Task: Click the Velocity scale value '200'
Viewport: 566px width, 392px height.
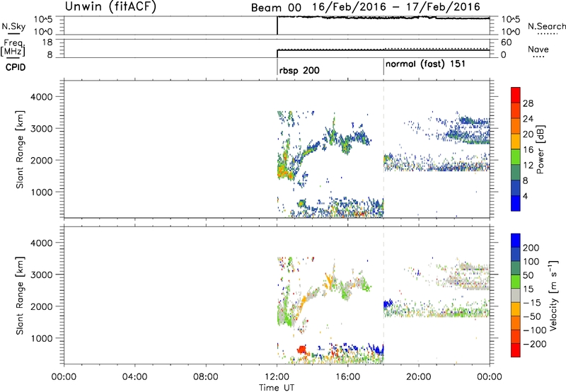Action: pyautogui.click(x=531, y=248)
